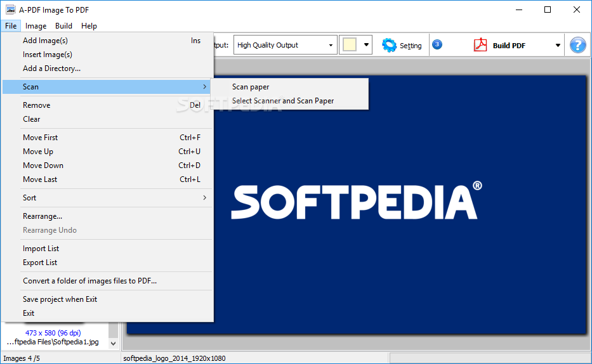Click the Softpedia1.jpg file path text

pyautogui.click(x=53, y=342)
